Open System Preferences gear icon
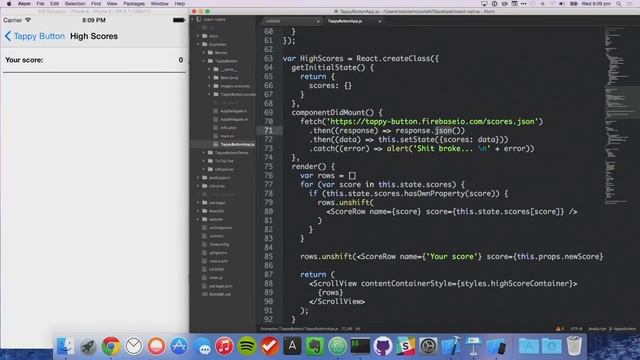The image size is (640, 360). [x=428, y=347]
